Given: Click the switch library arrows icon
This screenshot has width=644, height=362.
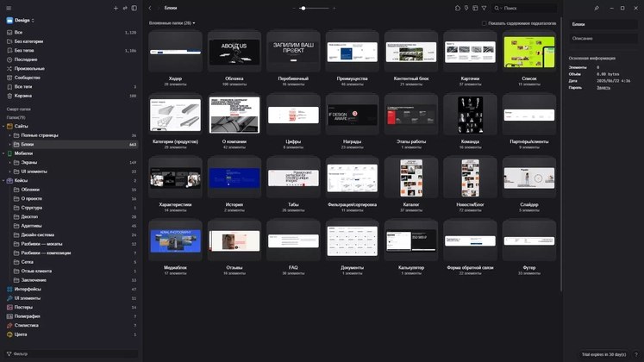Looking at the screenshot, I should [125, 8].
